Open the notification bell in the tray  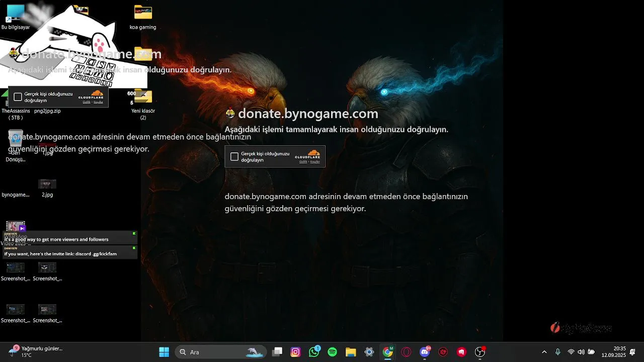pos(633,352)
